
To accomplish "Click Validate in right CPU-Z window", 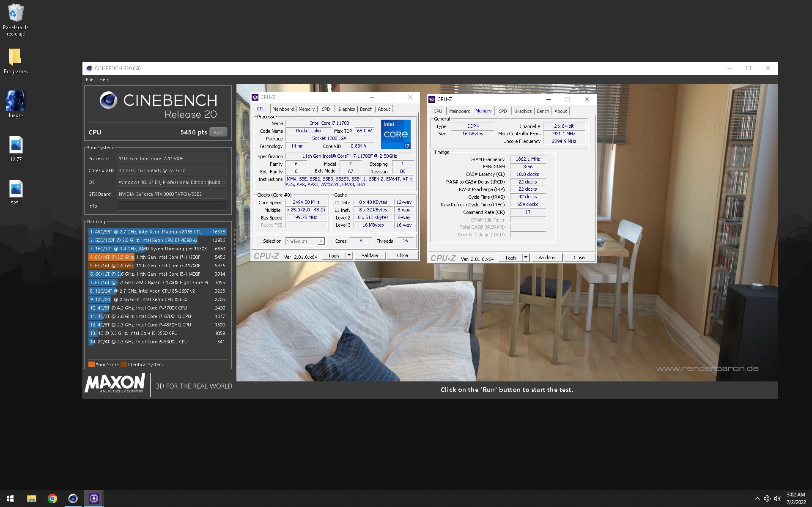I will [546, 258].
